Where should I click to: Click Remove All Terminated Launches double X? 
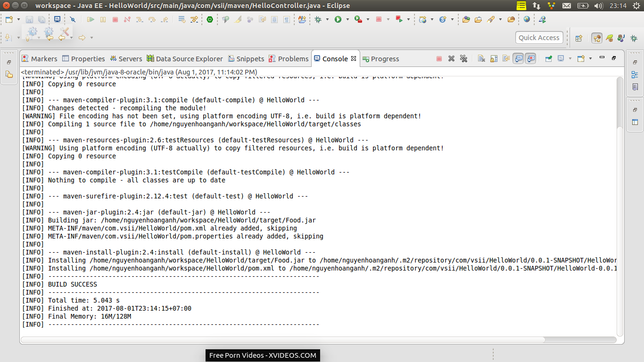(463, 58)
